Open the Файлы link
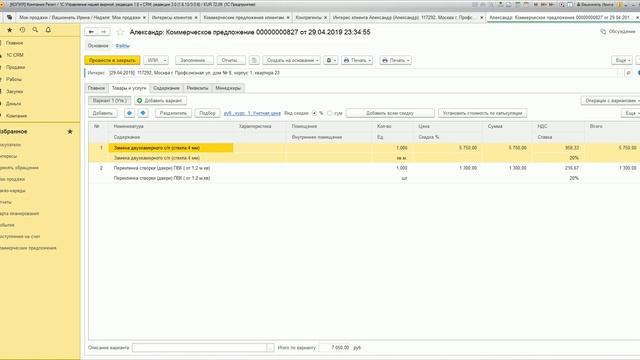640x360 pixels. point(122,46)
